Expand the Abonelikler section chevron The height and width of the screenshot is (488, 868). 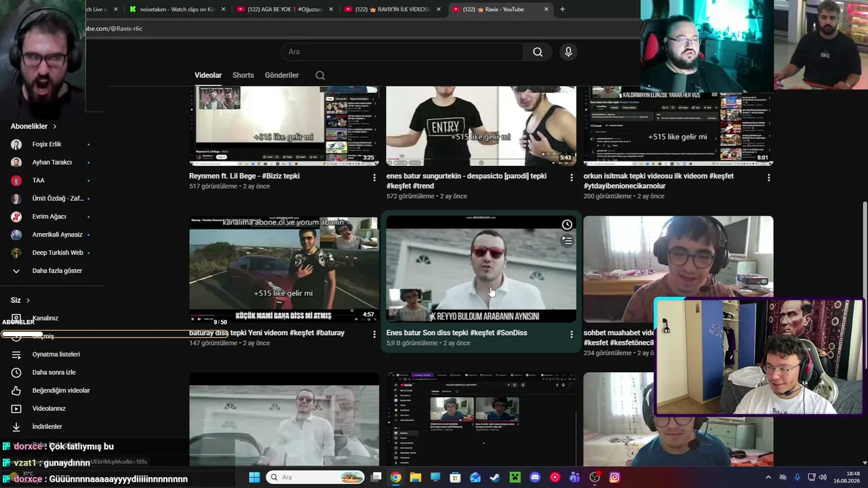point(55,127)
